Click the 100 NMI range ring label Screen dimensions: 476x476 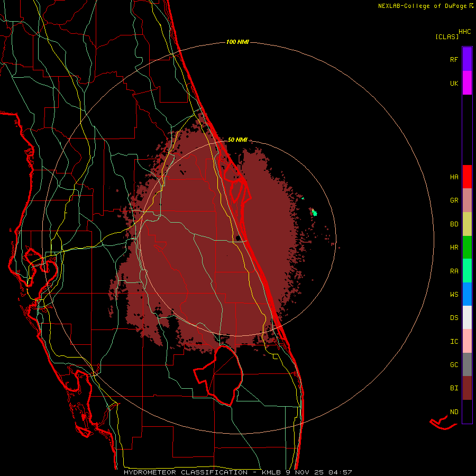pyautogui.click(x=237, y=42)
